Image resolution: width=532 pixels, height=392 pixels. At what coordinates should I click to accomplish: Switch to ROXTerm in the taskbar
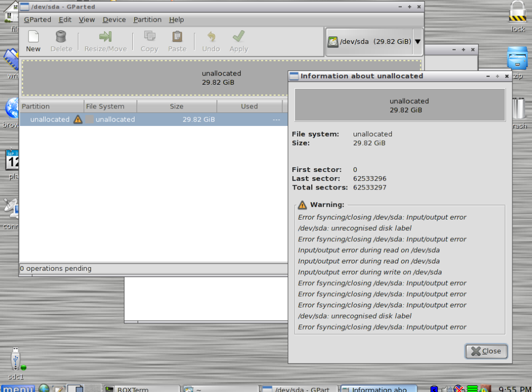coord(141,389)
